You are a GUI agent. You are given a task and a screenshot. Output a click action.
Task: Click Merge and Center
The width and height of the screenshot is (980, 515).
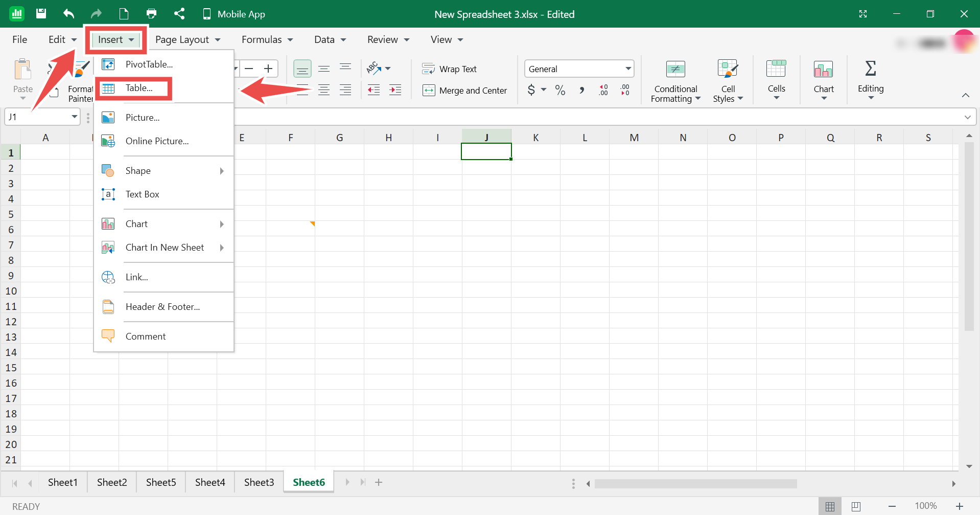pos(465,91)
